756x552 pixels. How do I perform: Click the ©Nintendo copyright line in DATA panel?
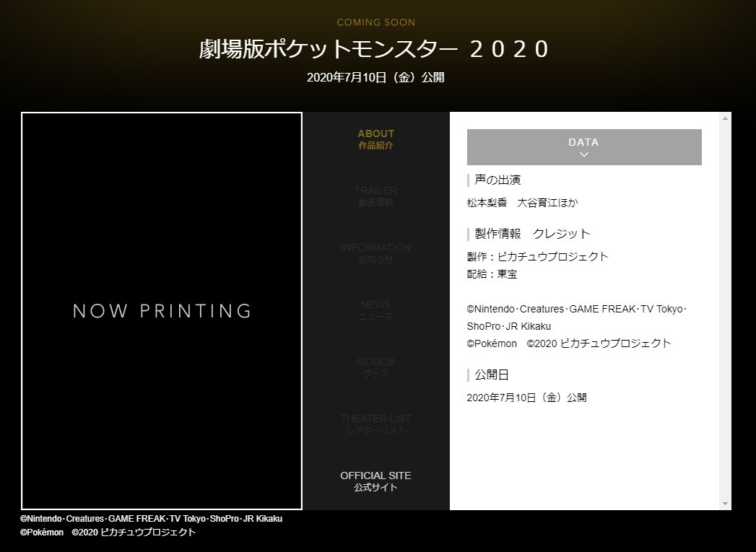tap(577, 317)
